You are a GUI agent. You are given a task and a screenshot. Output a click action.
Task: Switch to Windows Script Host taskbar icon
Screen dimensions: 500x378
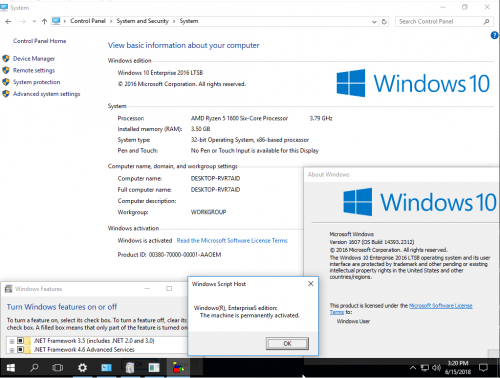[x=178, y=368]
